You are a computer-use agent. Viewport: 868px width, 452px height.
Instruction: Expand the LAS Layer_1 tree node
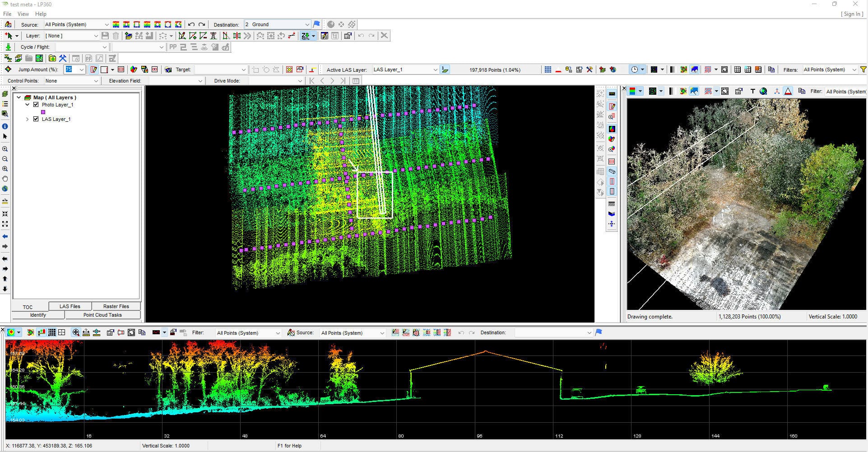click(27, 119)
